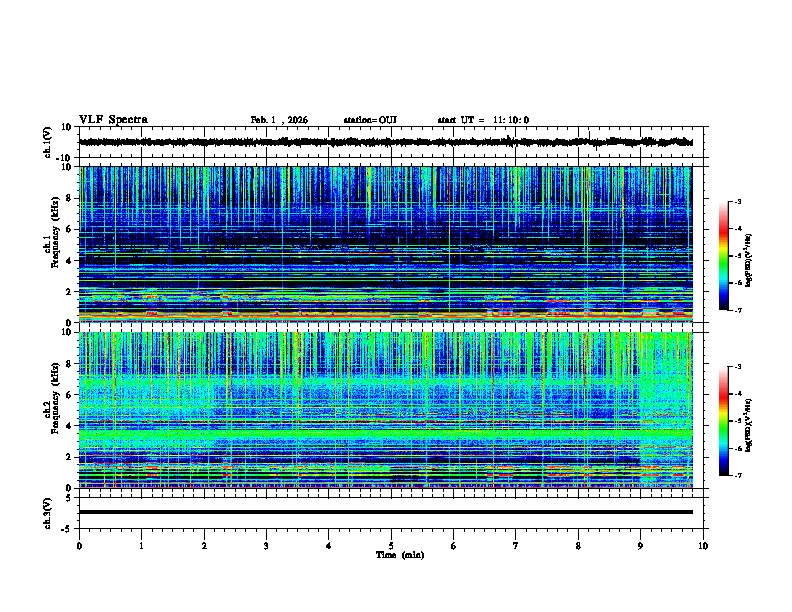This screenshot has height=612, width=792.
Task: Click the ch.1 color bar log(PSD) label
Action: 749,260
